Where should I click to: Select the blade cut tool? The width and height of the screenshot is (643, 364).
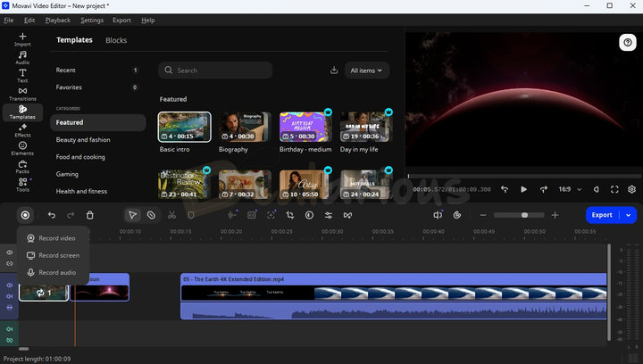pos(151,215)
